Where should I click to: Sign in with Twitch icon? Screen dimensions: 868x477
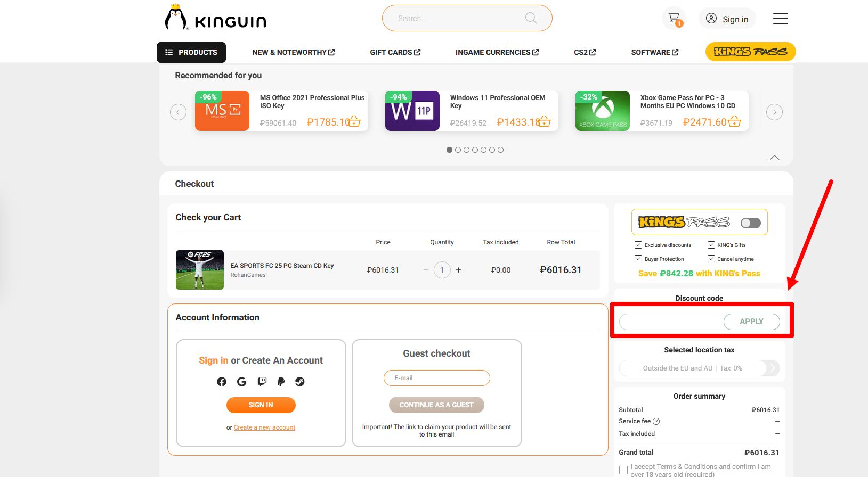pos(262,382)
